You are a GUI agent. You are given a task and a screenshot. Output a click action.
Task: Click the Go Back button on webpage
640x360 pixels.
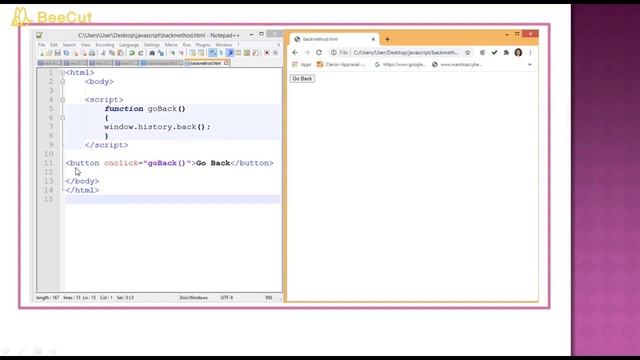302,79
